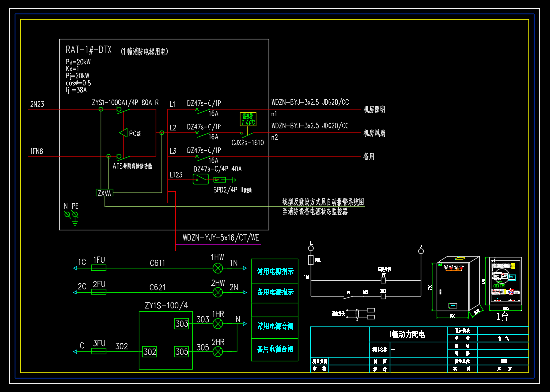Select the SPD surge protector symbol
Screen dimensions: 550x392
[220, 180]
